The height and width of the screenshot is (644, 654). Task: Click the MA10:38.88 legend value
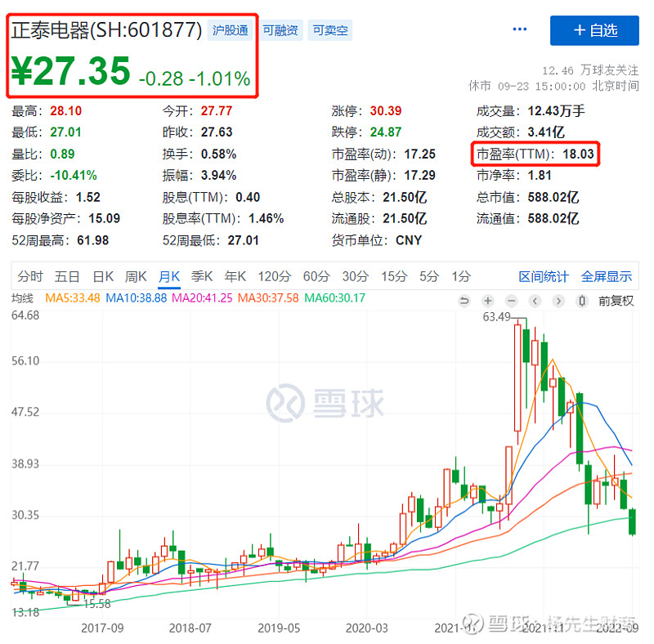(136, 298)
